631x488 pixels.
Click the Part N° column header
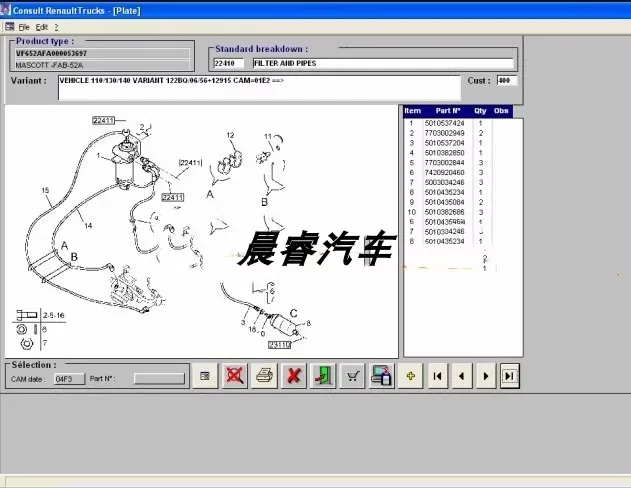(447, 111)
